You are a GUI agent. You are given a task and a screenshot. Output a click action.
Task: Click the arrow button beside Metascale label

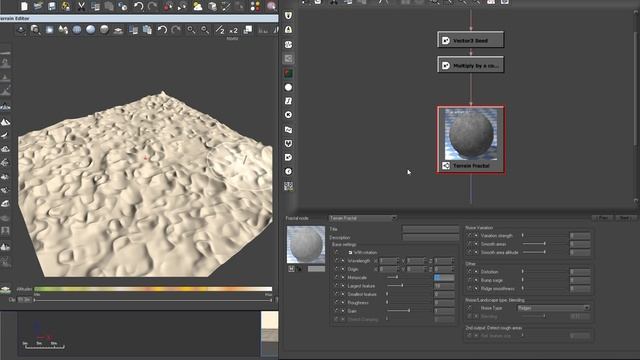pos(343,278)
